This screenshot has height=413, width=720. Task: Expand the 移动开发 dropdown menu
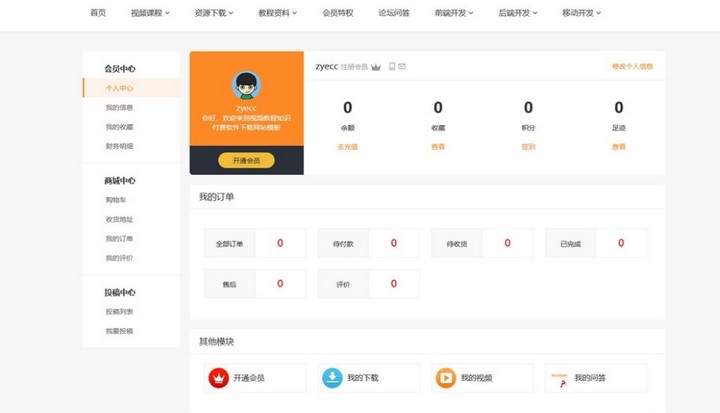tap(582, 13)
